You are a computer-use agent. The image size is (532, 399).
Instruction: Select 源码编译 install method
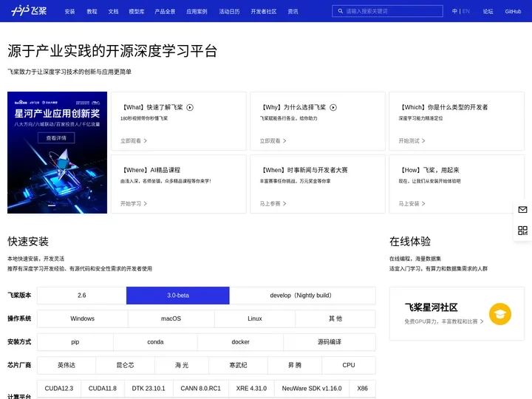tap(330, 342)
